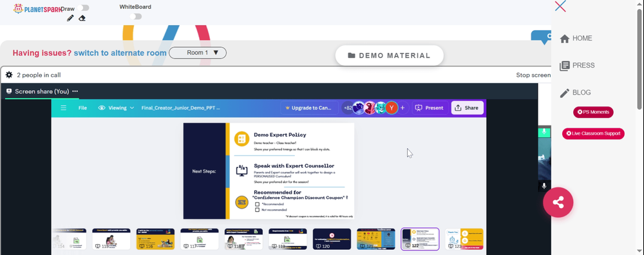The width and height of the screenshot is (644, 255).
Task: Open the Room 1 dropdown
Action: (x=198, y=53)
